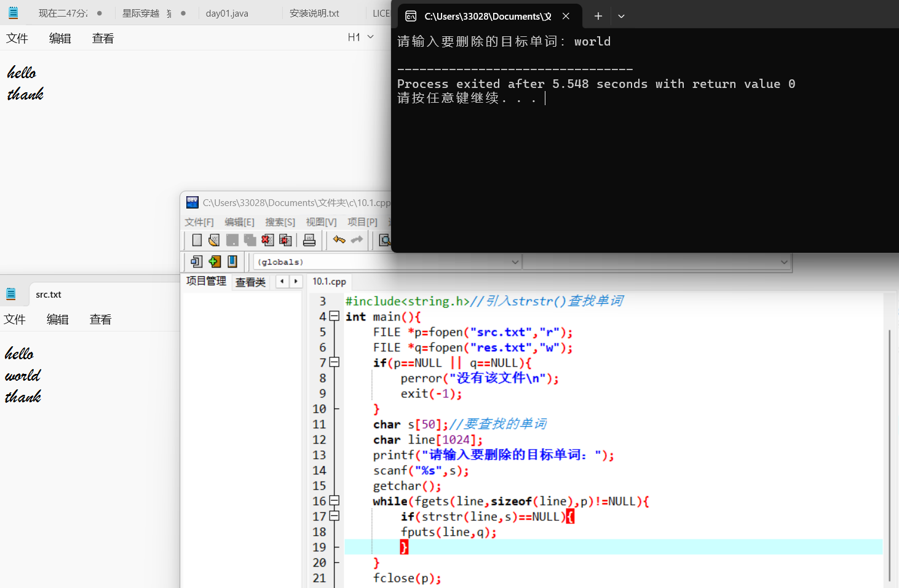
Task: Click the Undo arrow icon
Action: [x=339, y=240]
